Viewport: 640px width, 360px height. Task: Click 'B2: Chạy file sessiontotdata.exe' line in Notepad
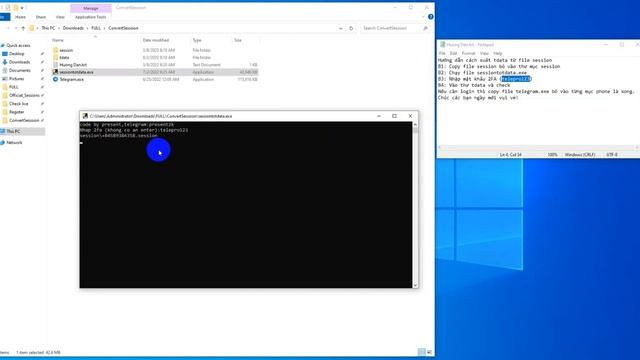click(482, 73)
